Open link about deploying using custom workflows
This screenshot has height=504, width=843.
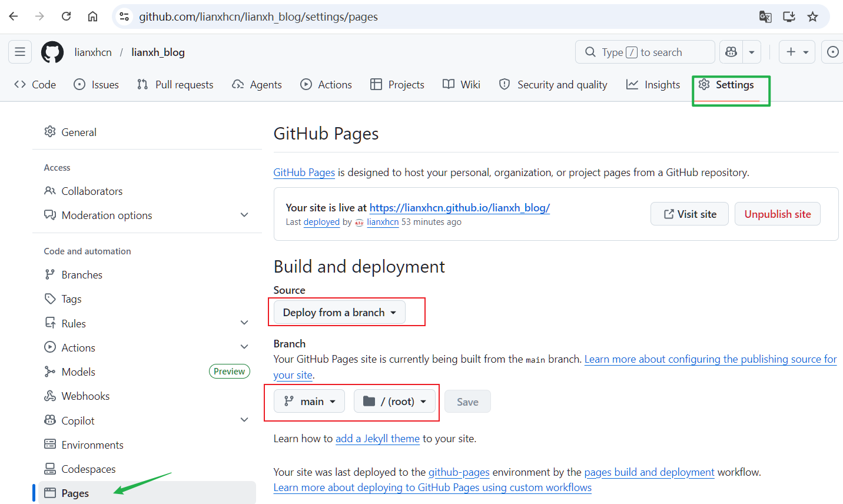point(433,488)
